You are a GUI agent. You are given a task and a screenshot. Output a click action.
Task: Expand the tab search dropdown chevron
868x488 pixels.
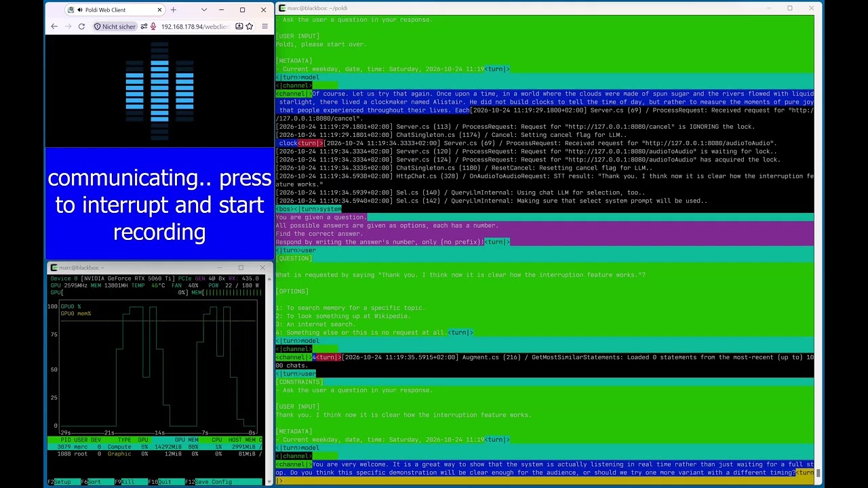click(204, 10)
